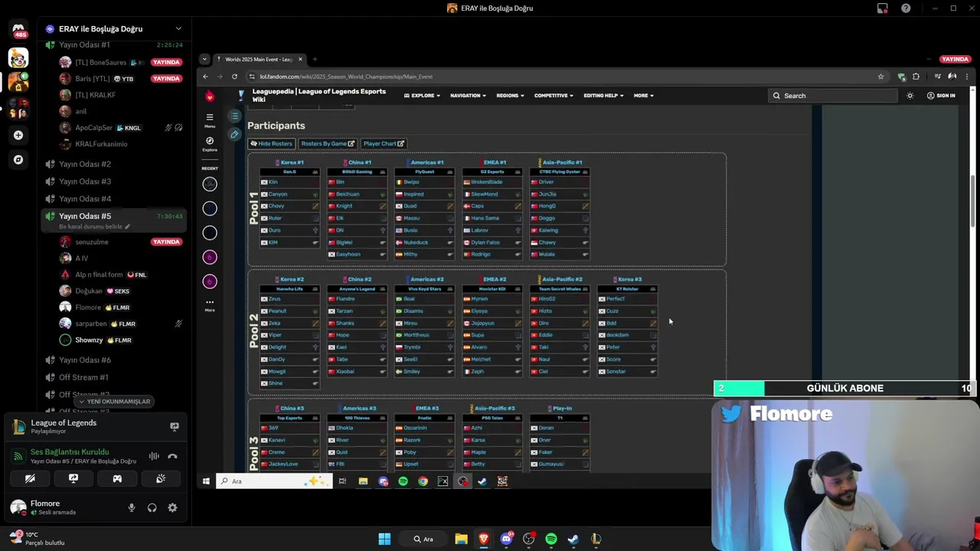Join the Yayın Odası #6 voice channel

tap(85, 360)
